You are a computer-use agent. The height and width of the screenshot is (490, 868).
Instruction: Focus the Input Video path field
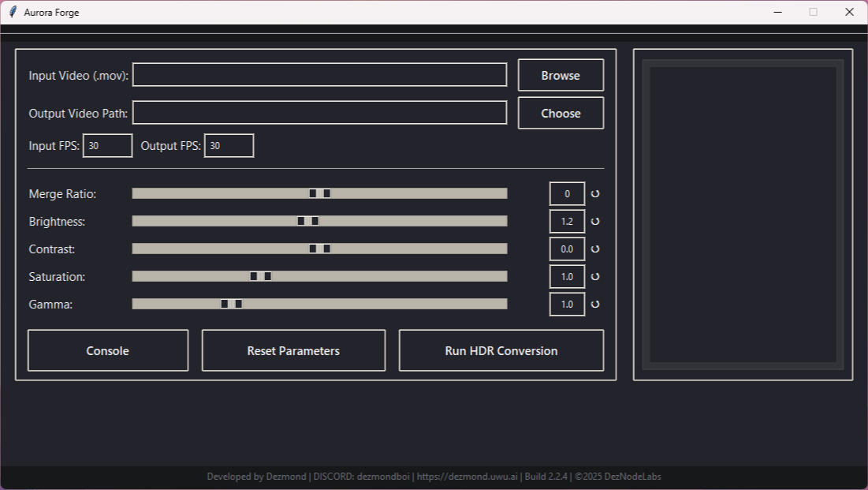pyautogui.click(x=319, y=75)
